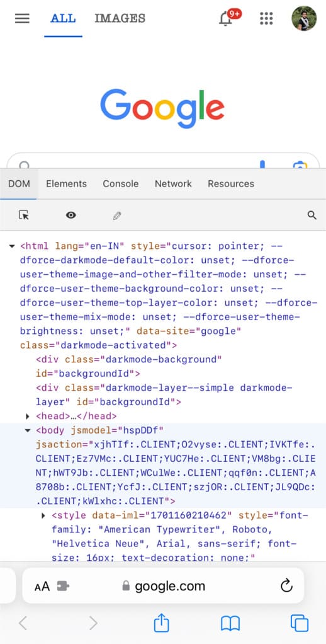Activate the element picker tool
326x644 pixels.
24,215
